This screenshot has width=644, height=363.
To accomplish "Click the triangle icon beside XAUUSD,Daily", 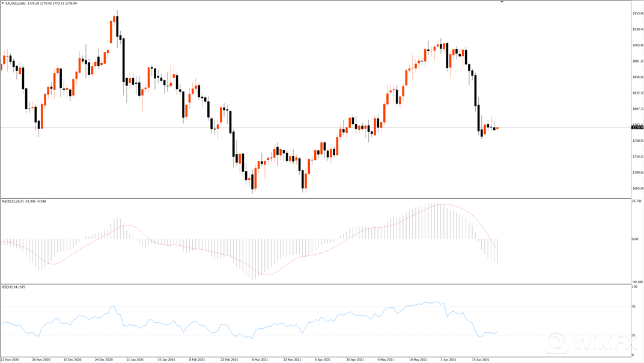I will point(2,4).
